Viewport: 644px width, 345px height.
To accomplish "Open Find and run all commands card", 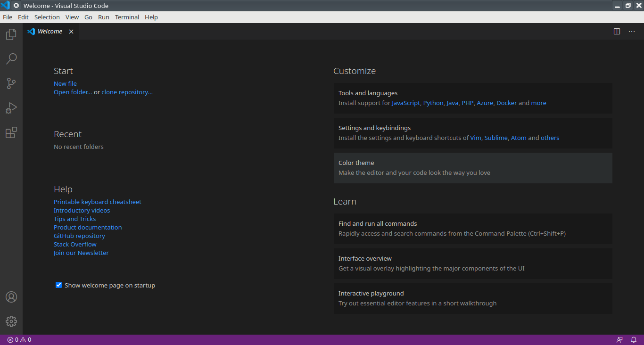I will point(473,229).
